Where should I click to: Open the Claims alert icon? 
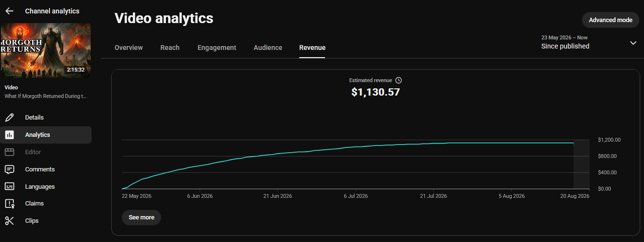tap(10, 204)
